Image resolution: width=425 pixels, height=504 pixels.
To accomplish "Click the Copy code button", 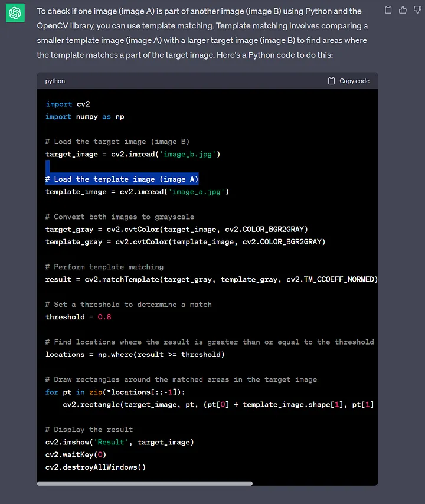I will click(348, 81).
